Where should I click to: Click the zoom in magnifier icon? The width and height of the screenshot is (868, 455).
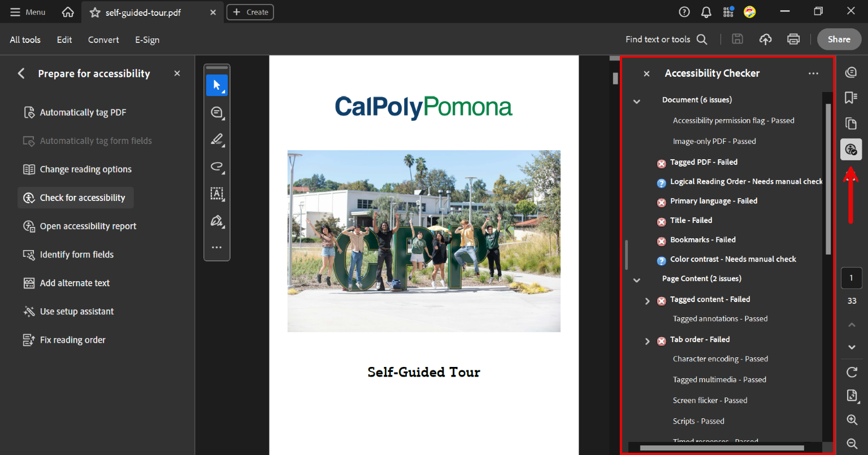(x=852, y=419)
